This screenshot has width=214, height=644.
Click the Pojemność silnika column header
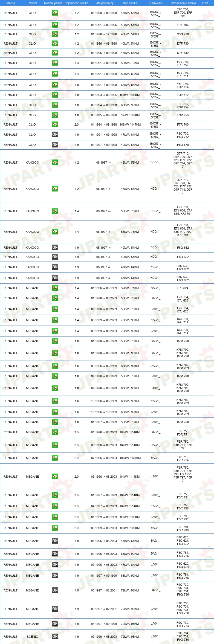click(x=77, y=3)
